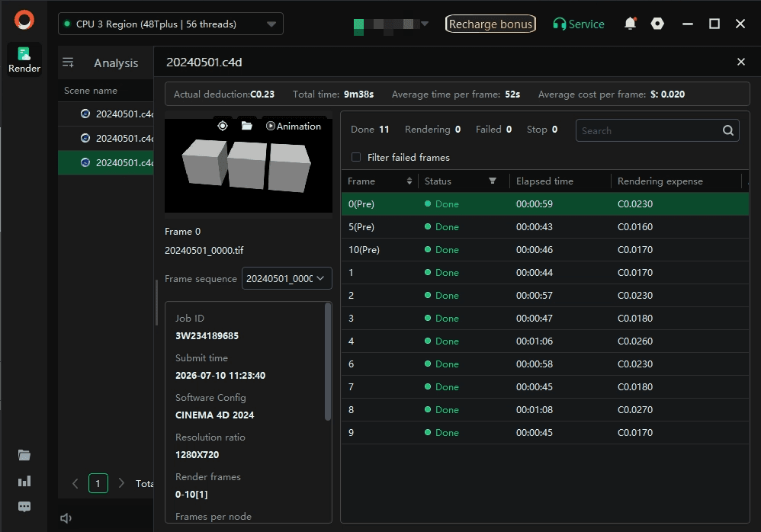Click the locate target icon on preview
Viewport: 761px width, 532px height.
point(223,126)
